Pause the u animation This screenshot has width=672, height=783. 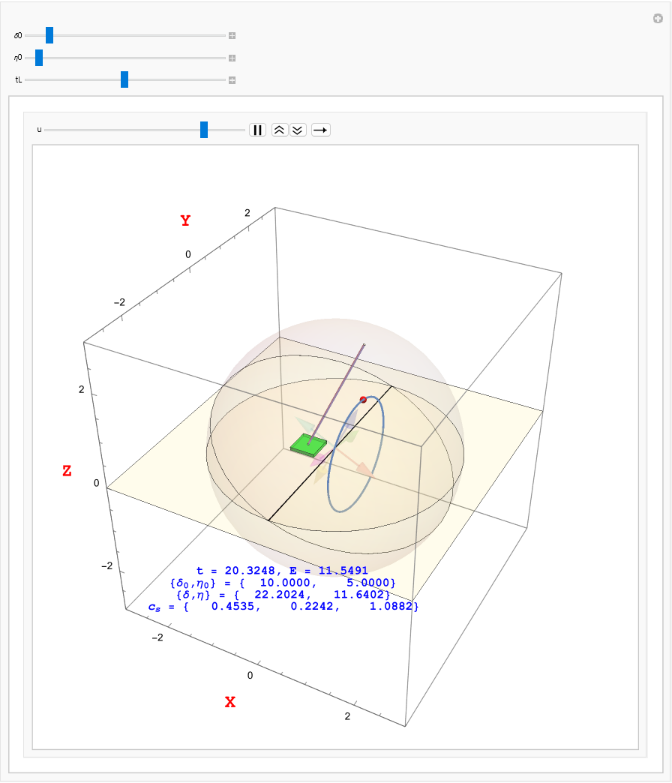tap(257, 130)
